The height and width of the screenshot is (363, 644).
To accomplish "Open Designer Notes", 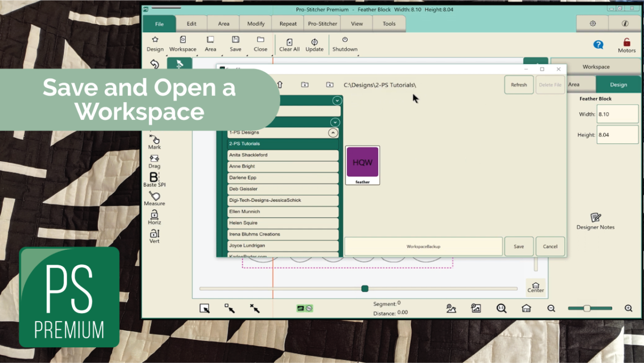I will point(595,217).
